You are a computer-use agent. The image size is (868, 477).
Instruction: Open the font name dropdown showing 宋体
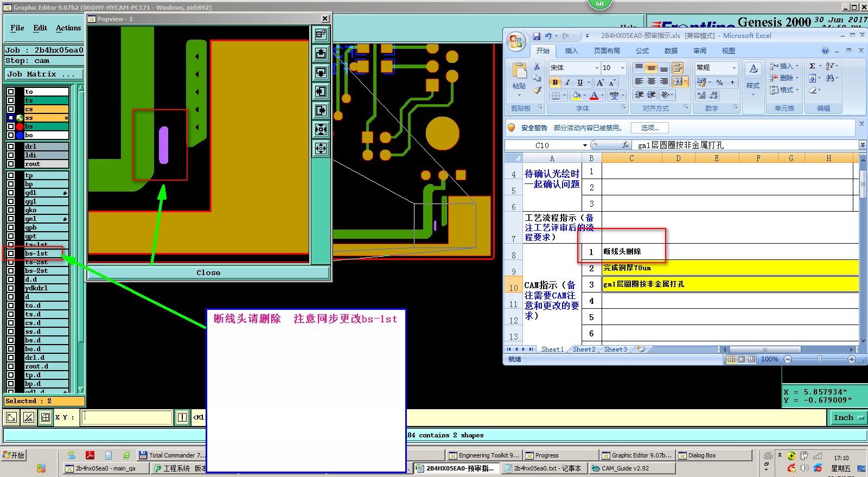(597, 68)
